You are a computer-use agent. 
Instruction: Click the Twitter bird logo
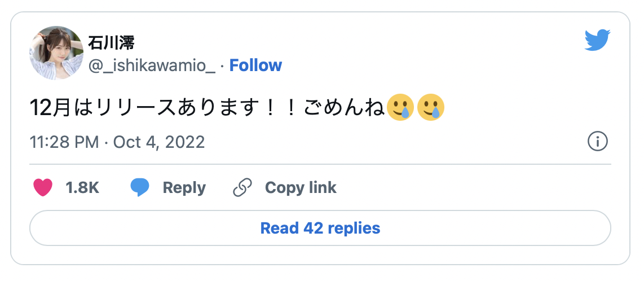pos(598,41)
